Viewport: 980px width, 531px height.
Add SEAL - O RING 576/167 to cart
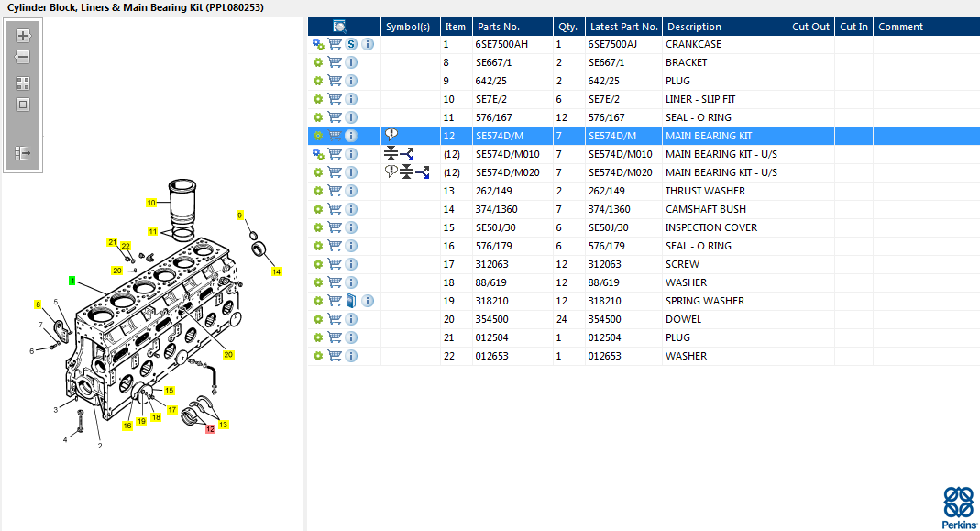click(x=335, y=117)
